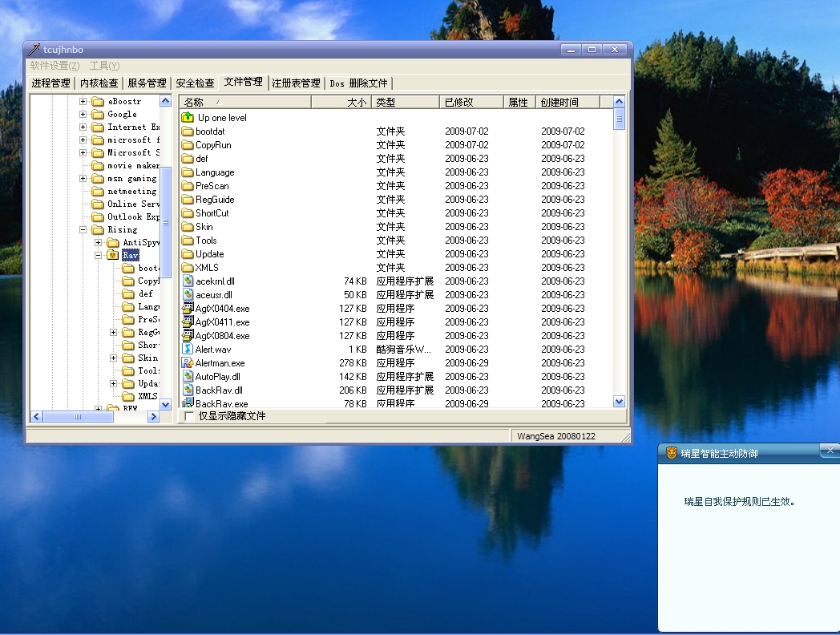
Task: Expand the Google folder tree node
Action: (x=83, y=114)
